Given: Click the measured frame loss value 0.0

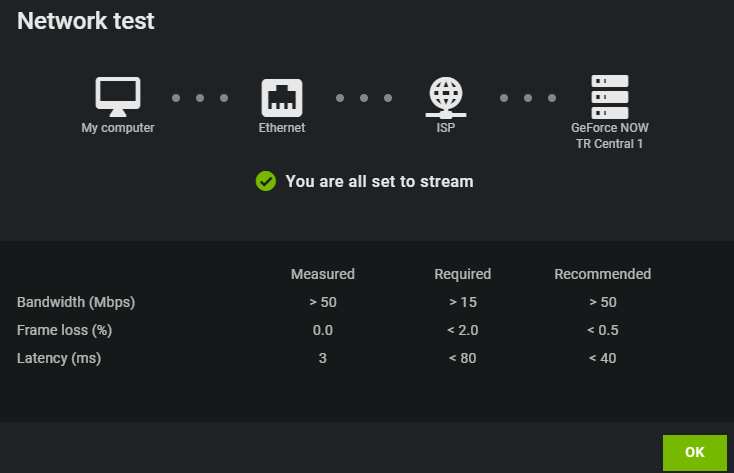Looking at the screenshot, I should pos(322,330).
